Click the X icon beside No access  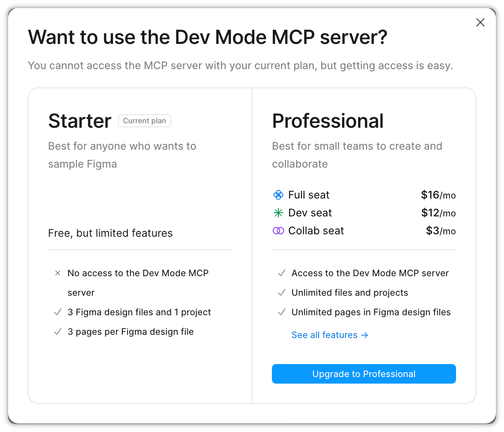pos(58,273)
